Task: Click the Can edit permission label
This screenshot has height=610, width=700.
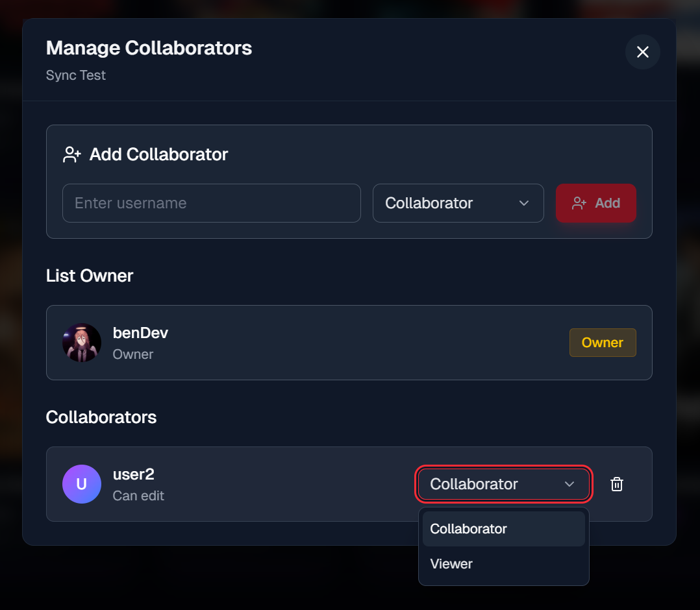Action: (138, 496)
